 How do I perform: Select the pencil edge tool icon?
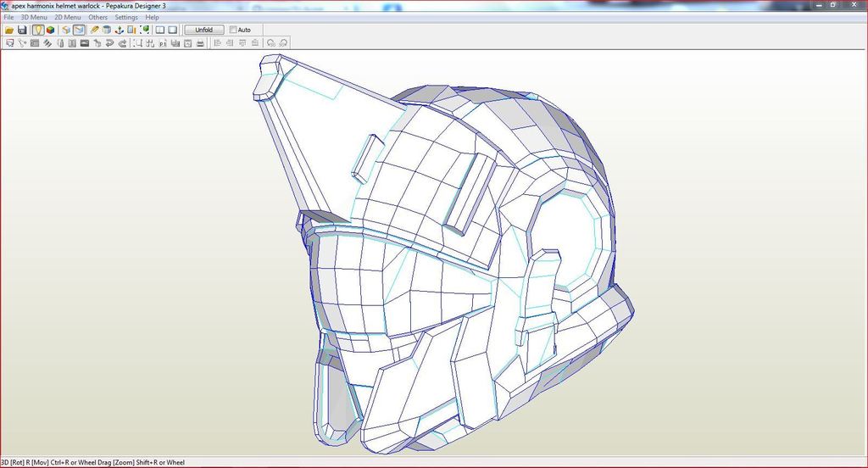click(x=93, y=30)
